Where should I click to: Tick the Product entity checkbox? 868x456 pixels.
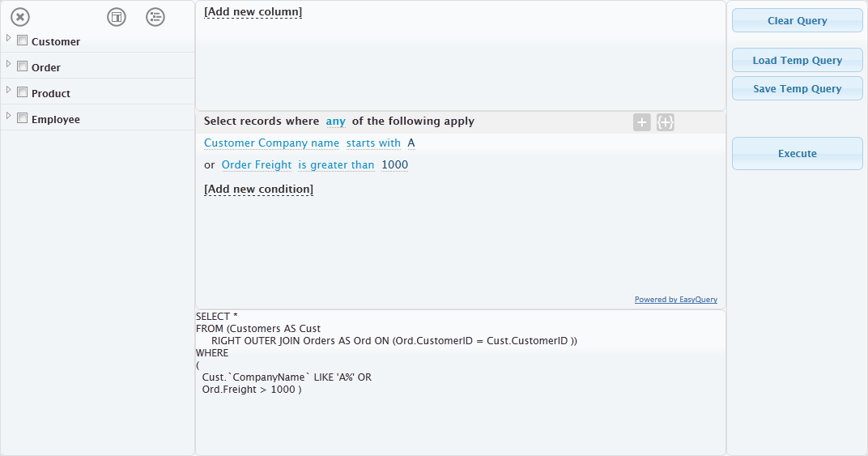22,92
